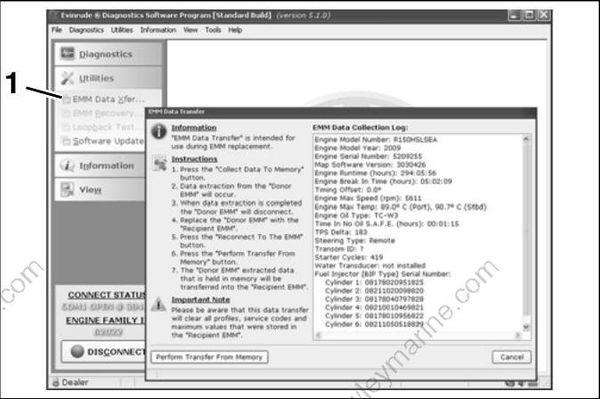This screenshot has height=399, width=600.
Task: Click the Instructions icon in dialog
Action: 160,163
